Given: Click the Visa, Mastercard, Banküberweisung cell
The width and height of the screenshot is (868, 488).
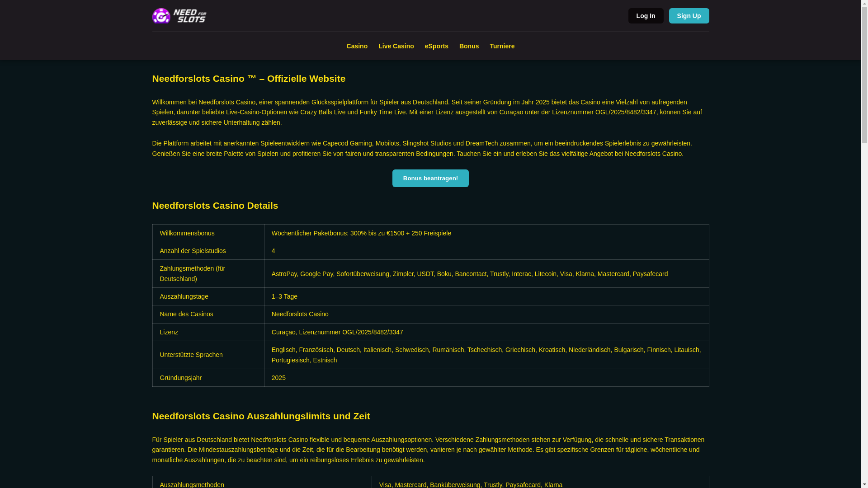Looking at the screenshot, I should (540, 483).
